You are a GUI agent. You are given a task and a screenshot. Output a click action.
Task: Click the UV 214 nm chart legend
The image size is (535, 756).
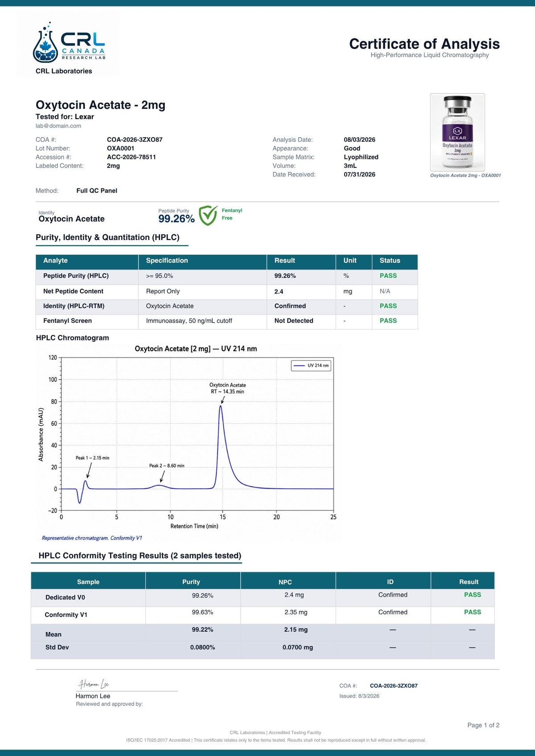(x=311, y=365)
